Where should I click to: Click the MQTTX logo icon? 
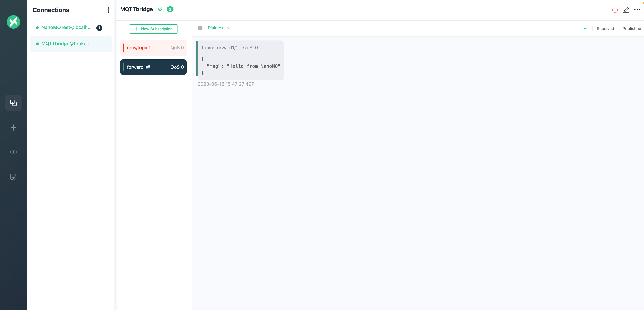pos(13,22)
